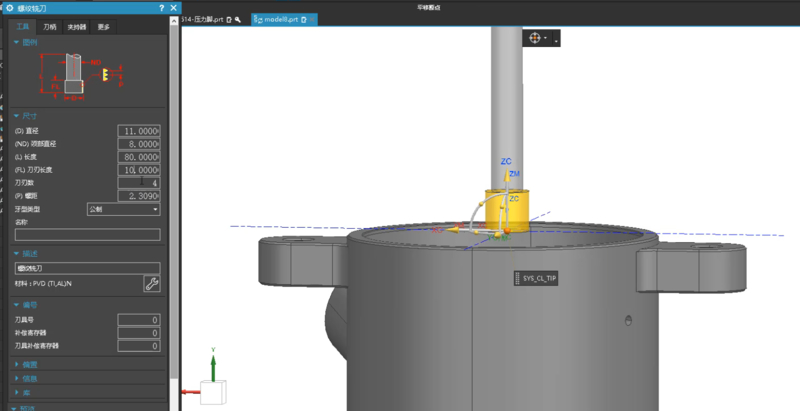
Task: Click the (D) 直径 input field
Action: click(139, 131)
